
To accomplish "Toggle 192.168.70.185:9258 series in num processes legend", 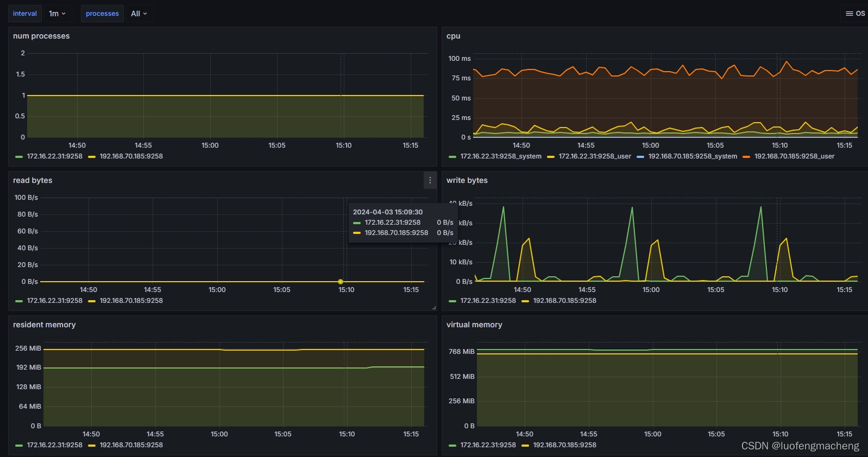I will point(131,156).
